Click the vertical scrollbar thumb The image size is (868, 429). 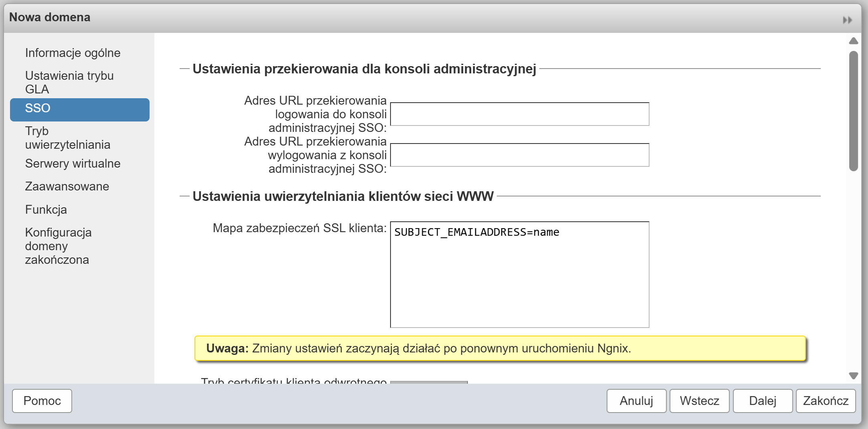coord(853,111)
